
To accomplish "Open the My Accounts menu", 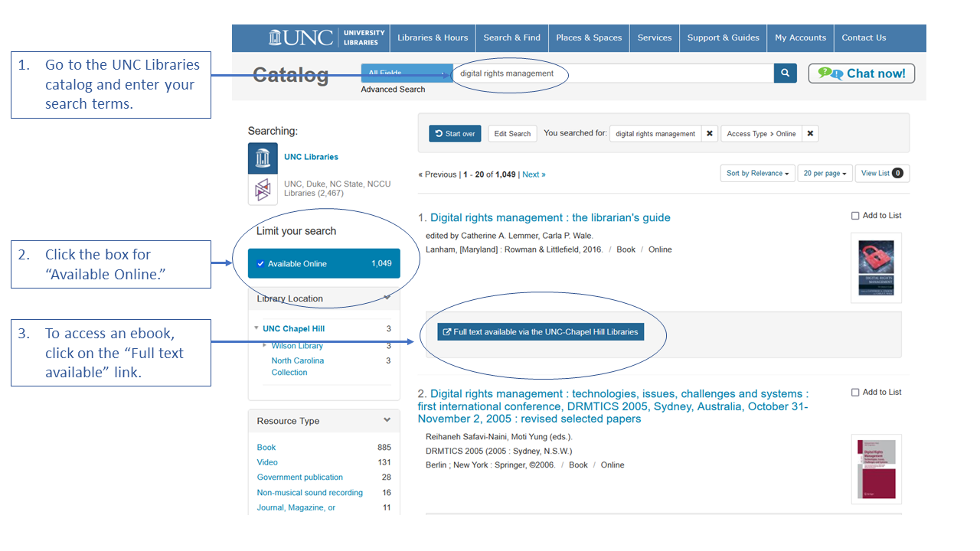I will coord(800,37).
